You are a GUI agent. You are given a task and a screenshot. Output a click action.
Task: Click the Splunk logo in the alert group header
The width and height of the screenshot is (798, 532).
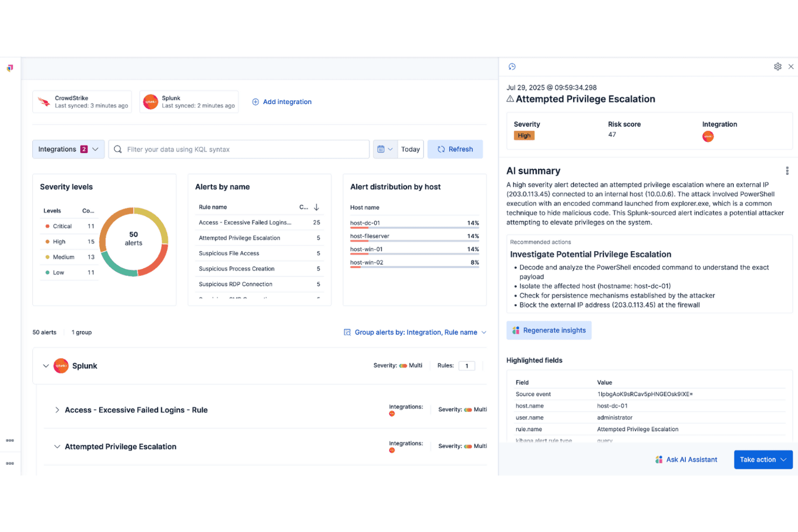[61, 366]
